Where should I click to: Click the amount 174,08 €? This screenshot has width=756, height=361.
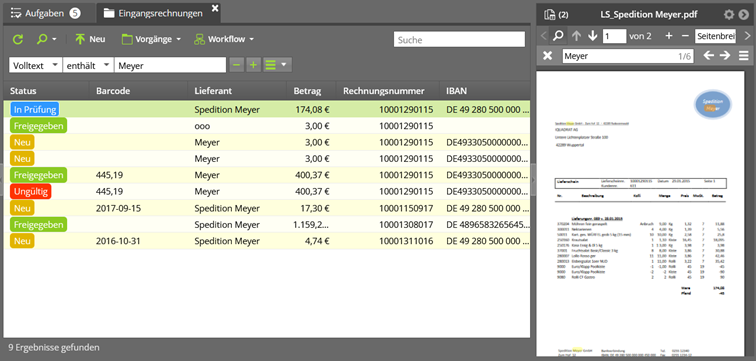coord(312,110)
